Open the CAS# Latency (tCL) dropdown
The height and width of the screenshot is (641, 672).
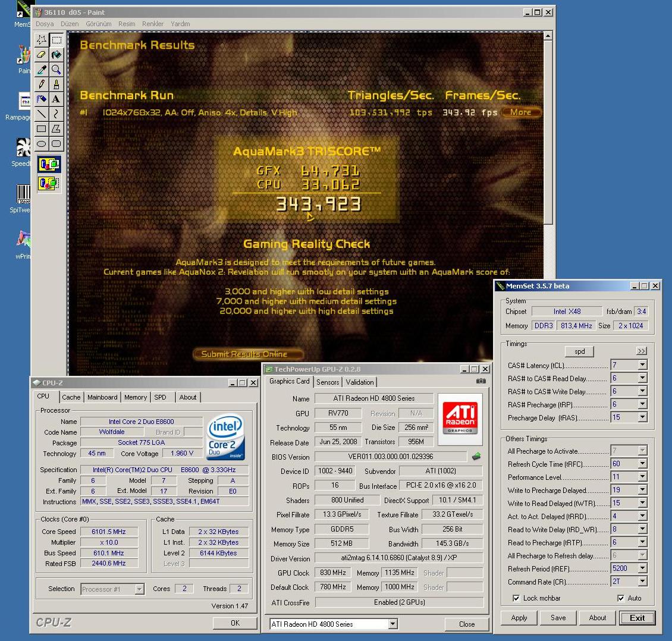pos(642,365)
